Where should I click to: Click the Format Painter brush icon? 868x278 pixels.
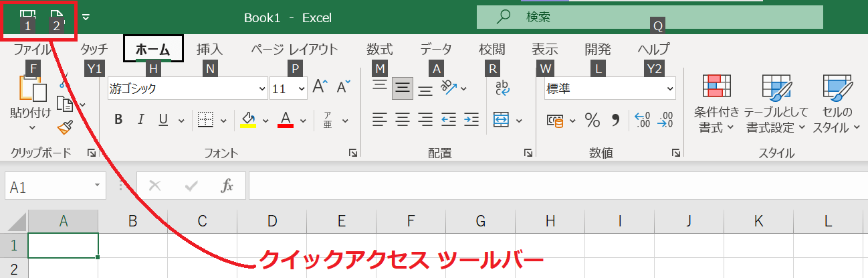pos(65,127)
